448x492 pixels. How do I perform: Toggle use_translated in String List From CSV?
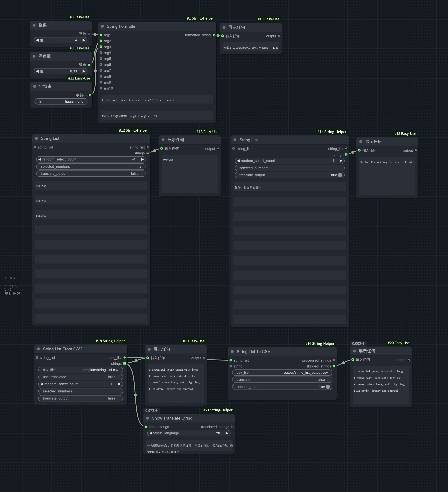(81, 377)
